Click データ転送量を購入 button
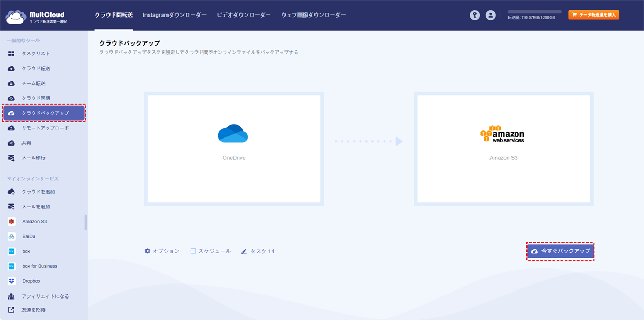 point(594,15)
